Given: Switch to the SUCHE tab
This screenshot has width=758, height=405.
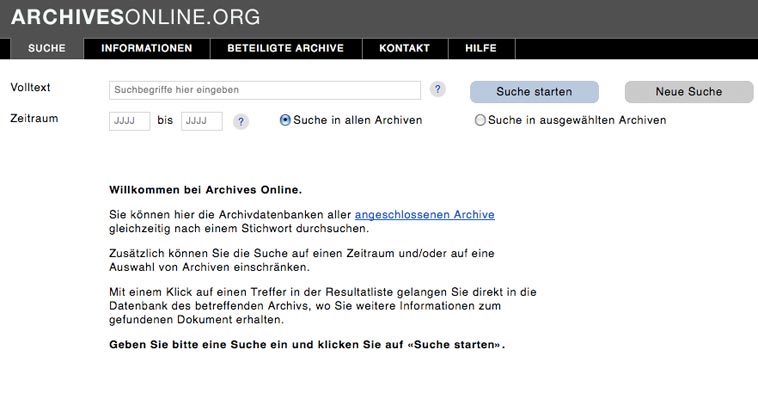Looking at the screenshot, I should click(47, 48).
